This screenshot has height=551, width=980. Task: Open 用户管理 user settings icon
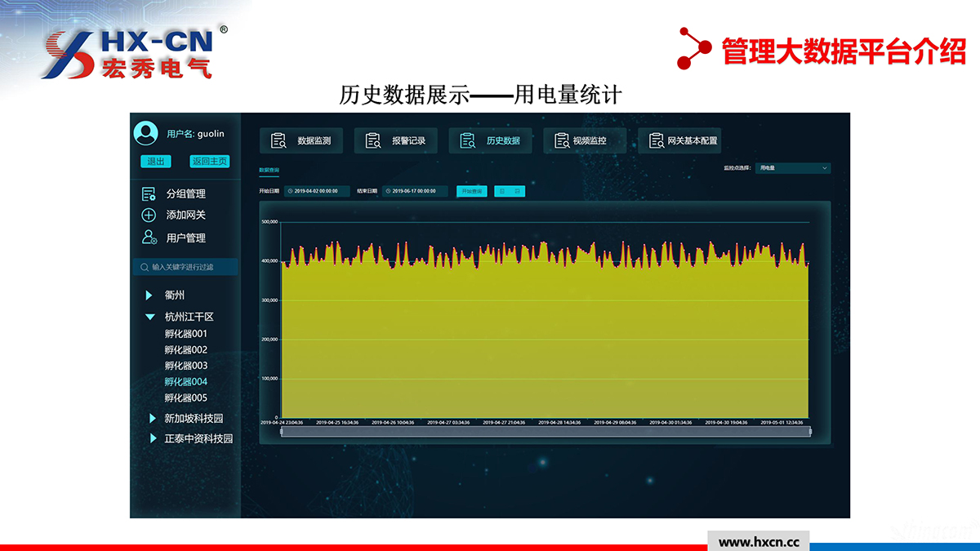point(149,238)
